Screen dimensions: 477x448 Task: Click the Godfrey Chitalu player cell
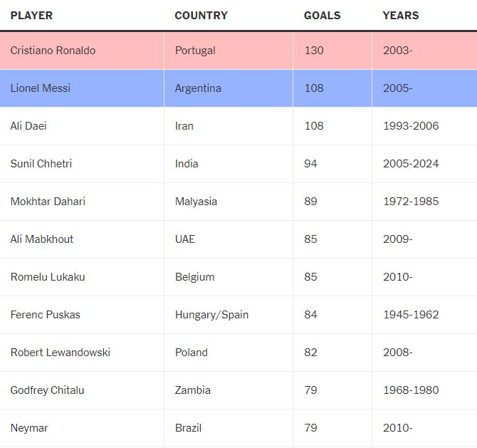coord(47,390)
